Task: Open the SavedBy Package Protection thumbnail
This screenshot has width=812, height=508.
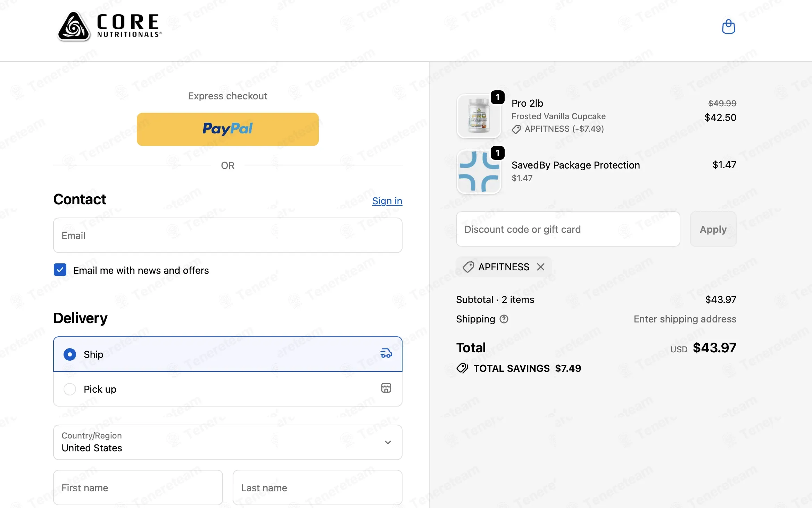Action: pos(479,172)
